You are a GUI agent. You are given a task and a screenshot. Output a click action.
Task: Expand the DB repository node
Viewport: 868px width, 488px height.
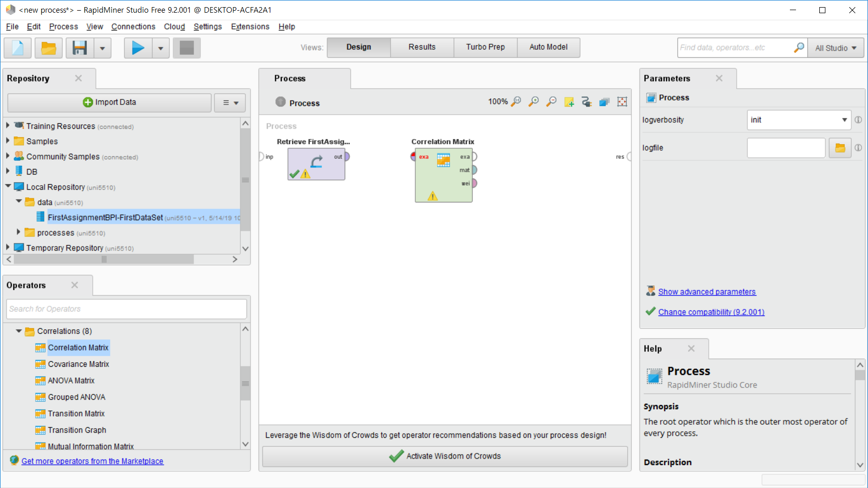8,171
